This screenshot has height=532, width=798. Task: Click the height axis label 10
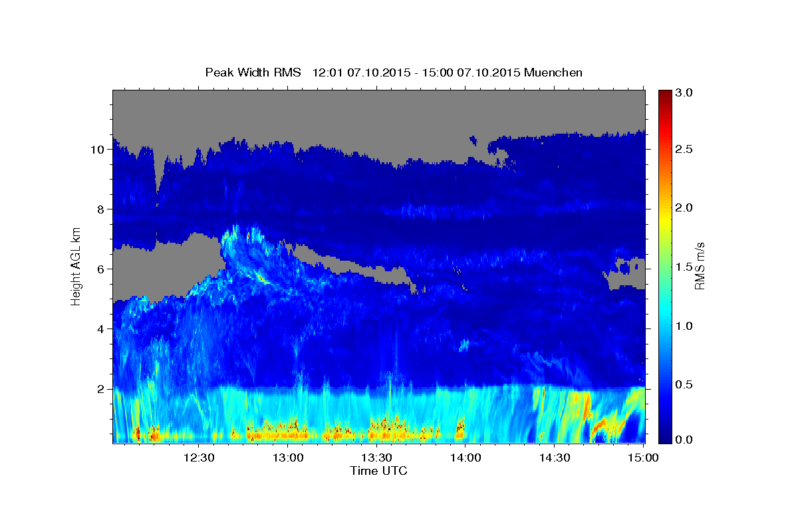coord(98,150)
